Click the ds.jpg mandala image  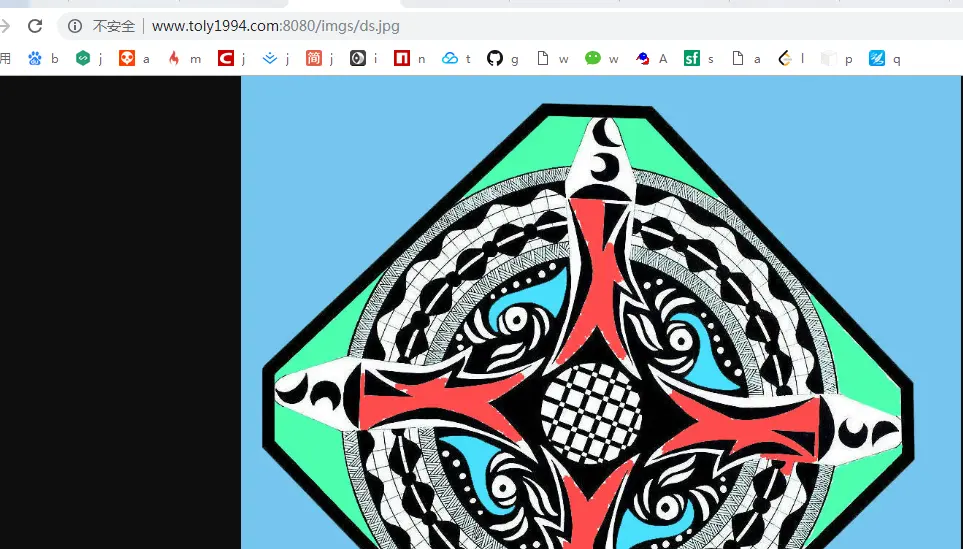click(601, 312)
